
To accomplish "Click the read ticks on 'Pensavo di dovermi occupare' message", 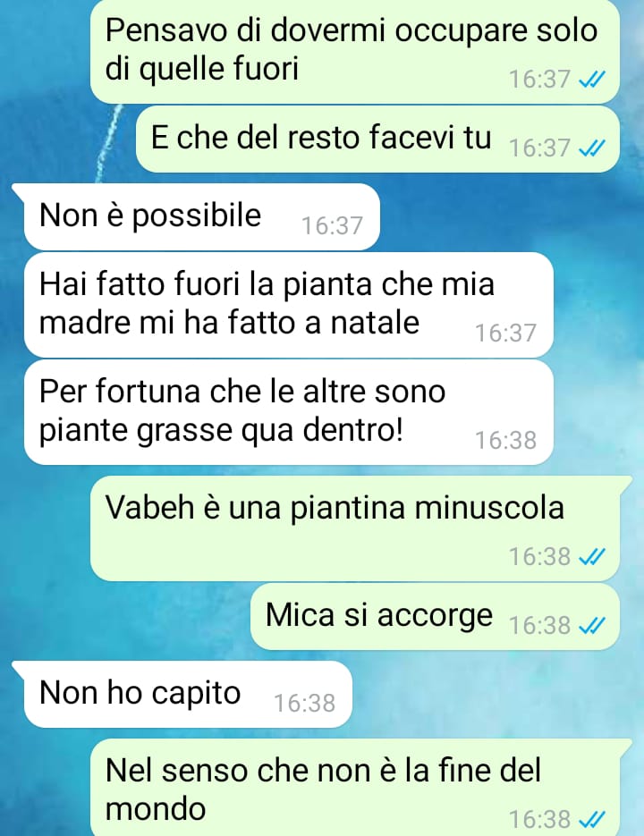I will pyautogui.click(x=592, y=80).
